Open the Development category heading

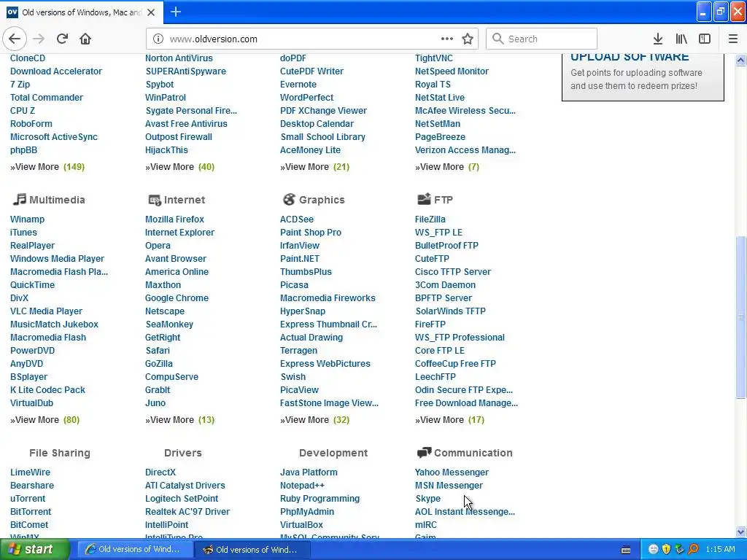(x=333, y=452)
